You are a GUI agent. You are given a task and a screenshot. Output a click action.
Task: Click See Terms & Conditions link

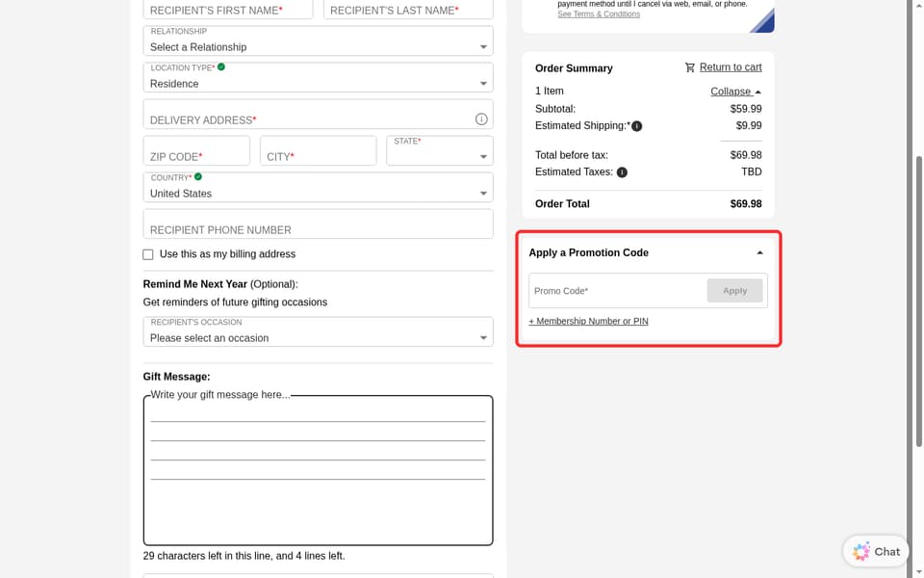598,14
